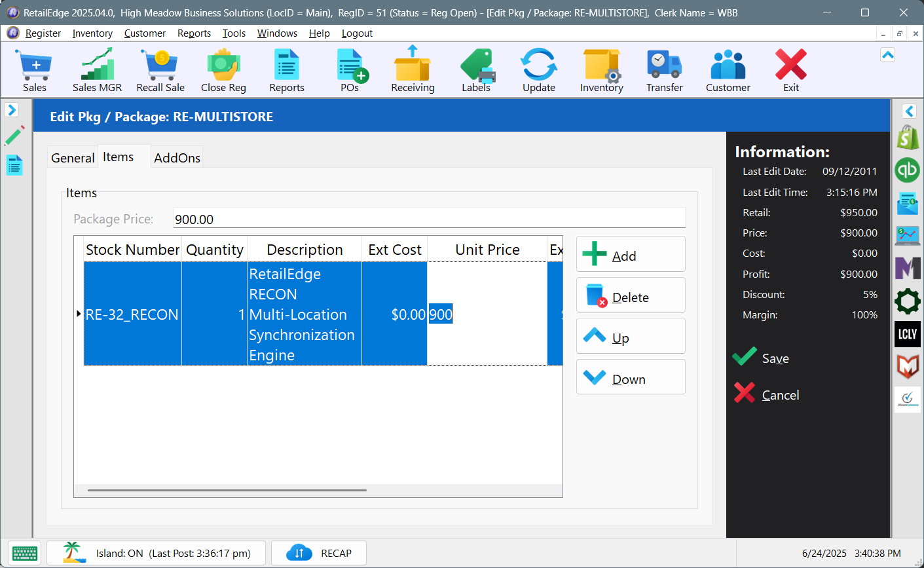
Task: Expand the left sidebar with arrow
Action: [11, 110]
